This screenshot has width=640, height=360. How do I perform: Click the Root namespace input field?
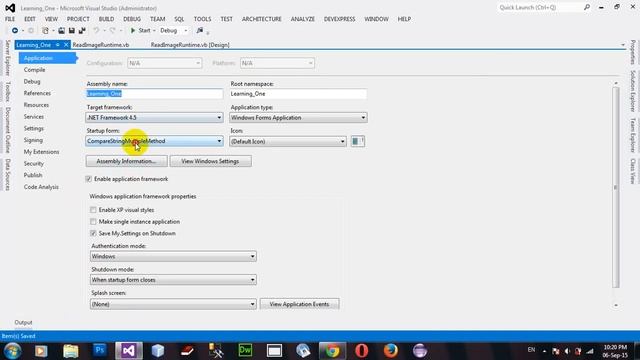[298, 94]
